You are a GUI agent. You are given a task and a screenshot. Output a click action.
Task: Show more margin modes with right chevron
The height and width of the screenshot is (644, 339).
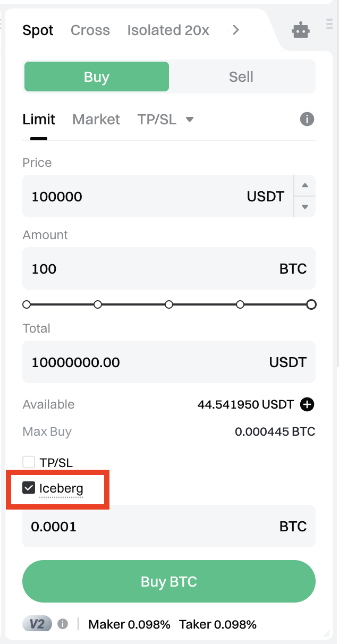pos(236,30)
